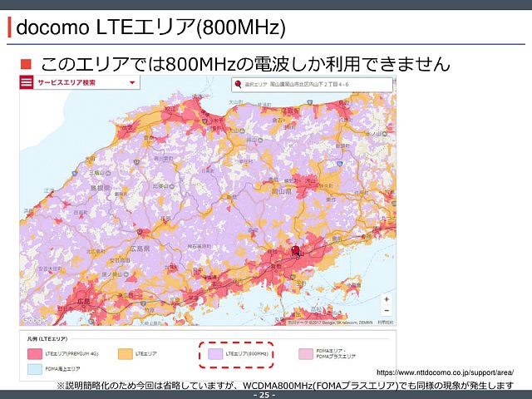Image resolution: width=532 pixels, height=399 pixels.
Task: Click the 岡山県 prefecture label
Action: pyautogui.click(x=282, y=192)
